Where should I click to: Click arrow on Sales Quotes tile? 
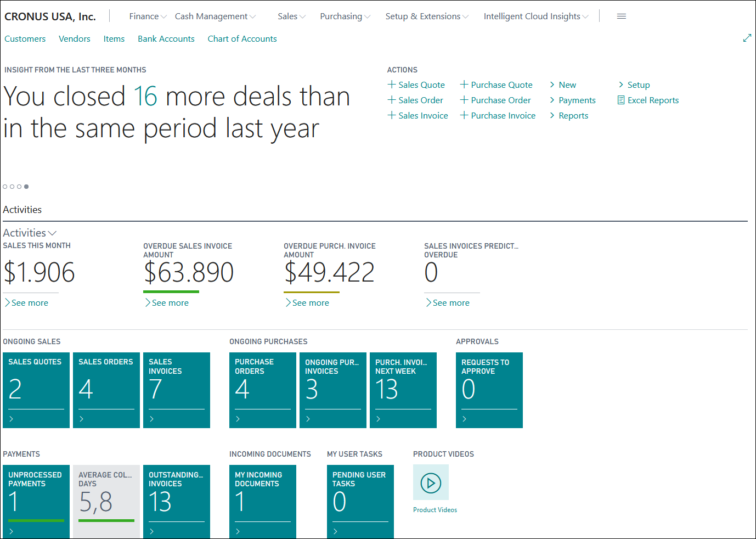click(x=12, y=419)
